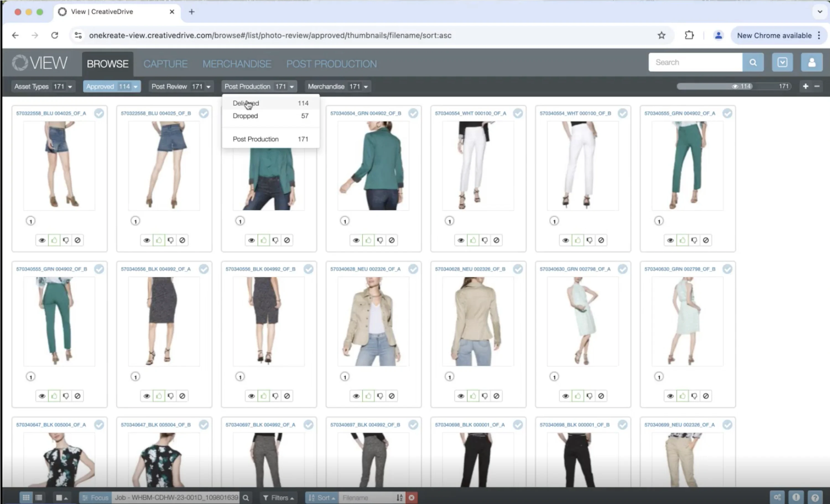Viewport: 830px width, 504px height.
Task: Select Dropped 57 from the dropdown menu
Action: (270, 116)
